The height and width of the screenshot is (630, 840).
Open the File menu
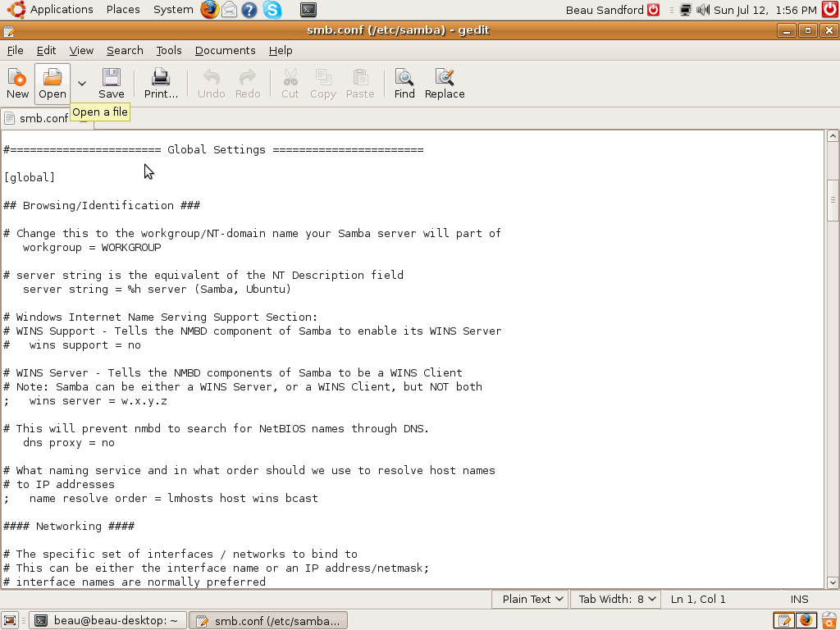click(15, 50)
